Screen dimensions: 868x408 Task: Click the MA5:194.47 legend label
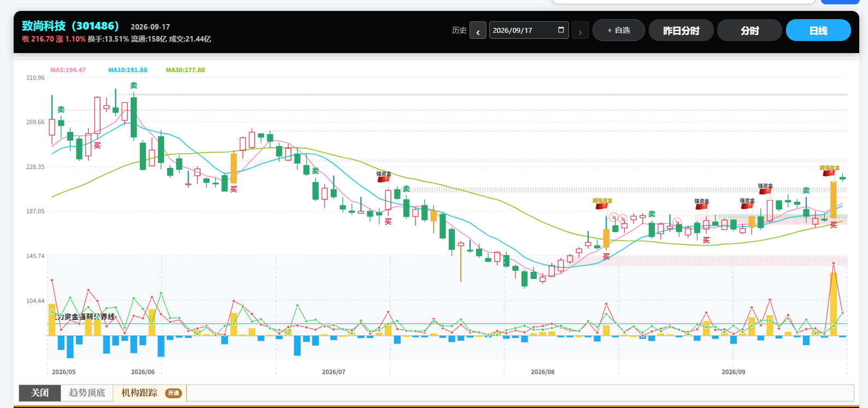click(x=68, y=70)
